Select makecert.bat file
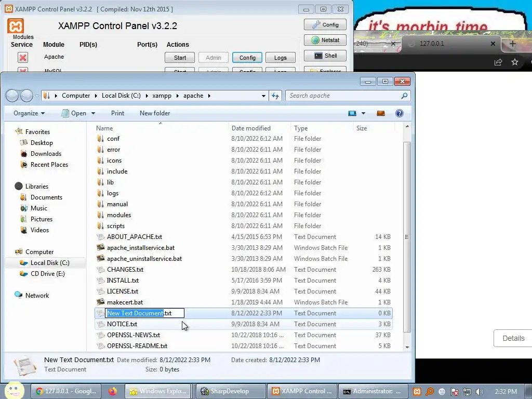Screen dimensions: 532x399 tap(125, 302)
